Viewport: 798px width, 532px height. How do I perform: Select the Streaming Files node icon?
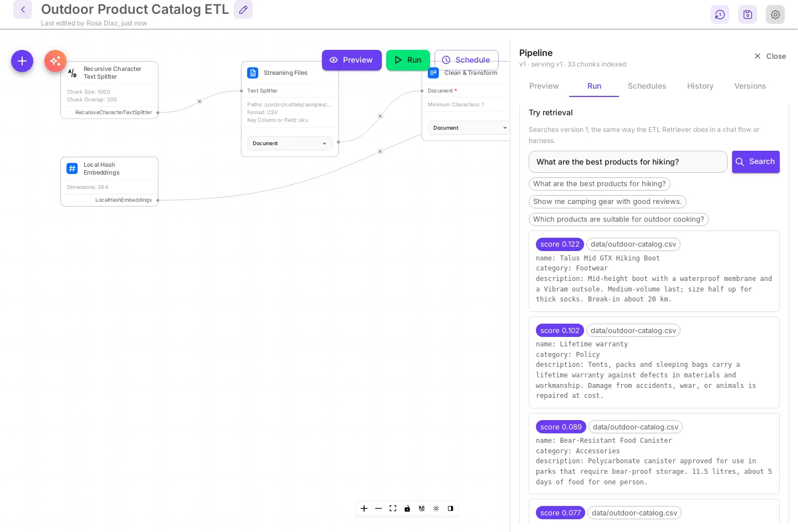[253, 73]
